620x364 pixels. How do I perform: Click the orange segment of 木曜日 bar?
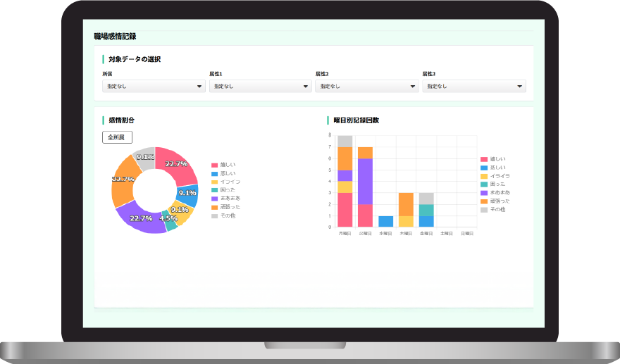406,204
